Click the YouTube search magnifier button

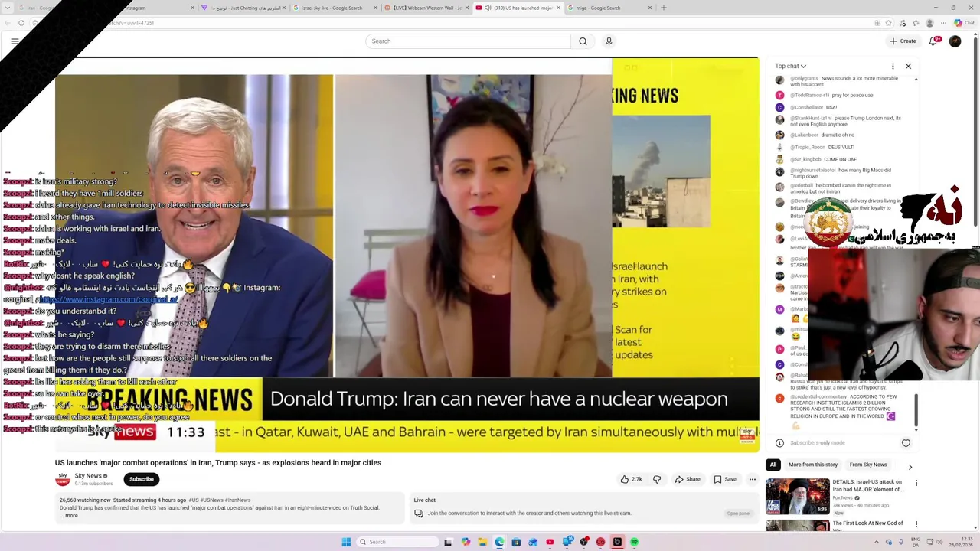(583, 41)
